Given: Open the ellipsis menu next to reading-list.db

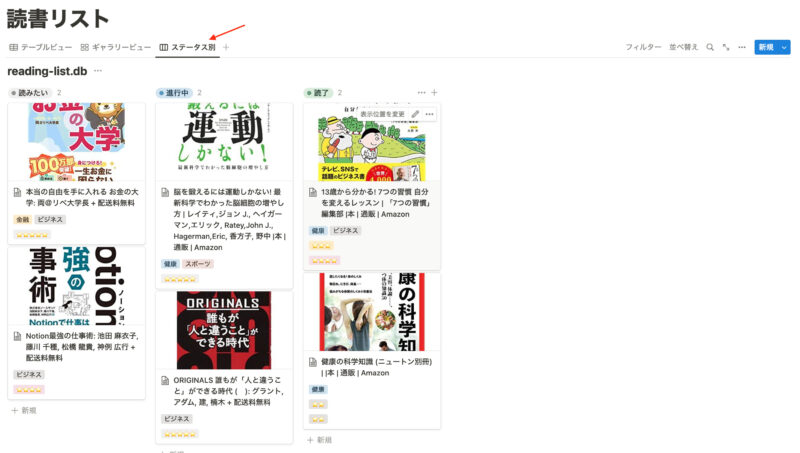Looking at the screenshot, I should (x=97, y=71).
